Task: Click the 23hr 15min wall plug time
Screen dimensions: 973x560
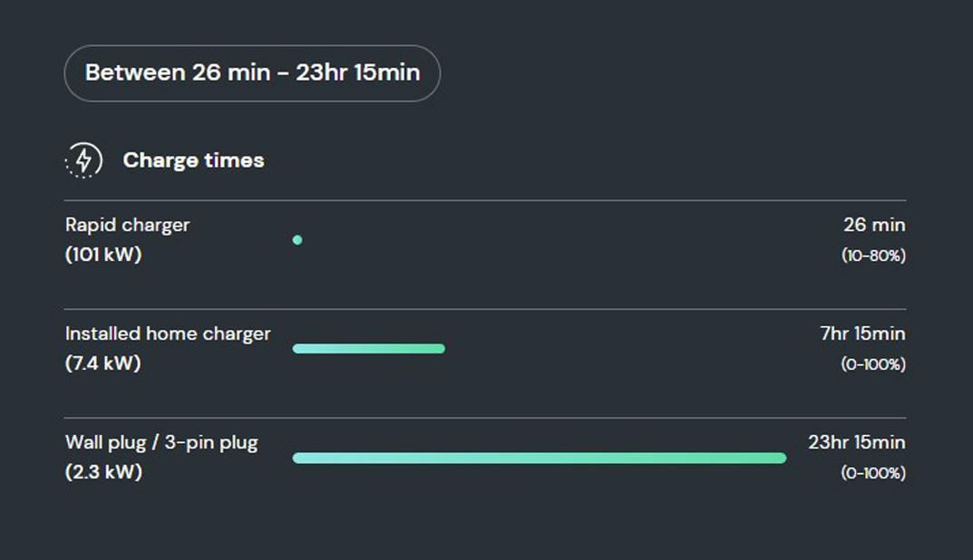Action: [x=856, y=442]
